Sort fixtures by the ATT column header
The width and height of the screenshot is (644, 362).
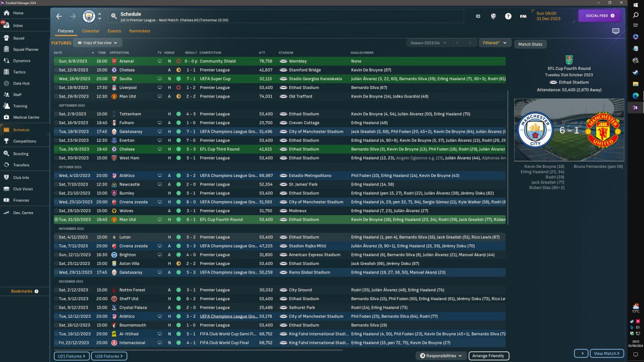(262, 53)
